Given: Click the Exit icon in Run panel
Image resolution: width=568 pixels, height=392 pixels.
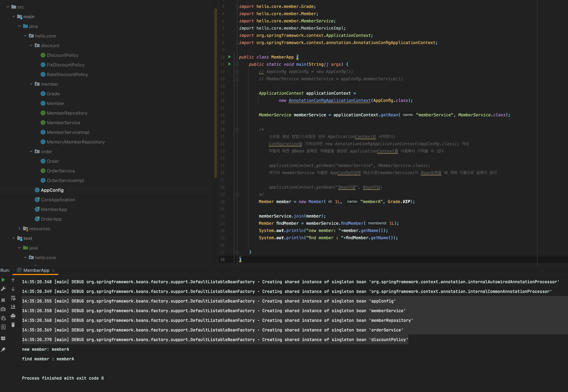Looking at the screenshot, I should [x=3, y=327].
